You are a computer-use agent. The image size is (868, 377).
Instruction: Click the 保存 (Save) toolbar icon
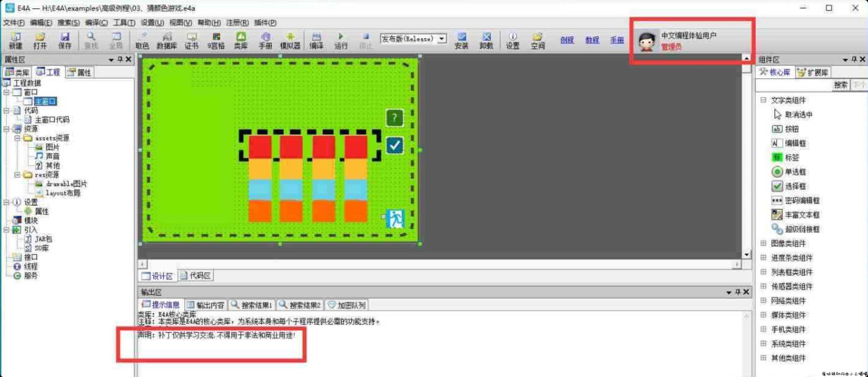point(65,40)
